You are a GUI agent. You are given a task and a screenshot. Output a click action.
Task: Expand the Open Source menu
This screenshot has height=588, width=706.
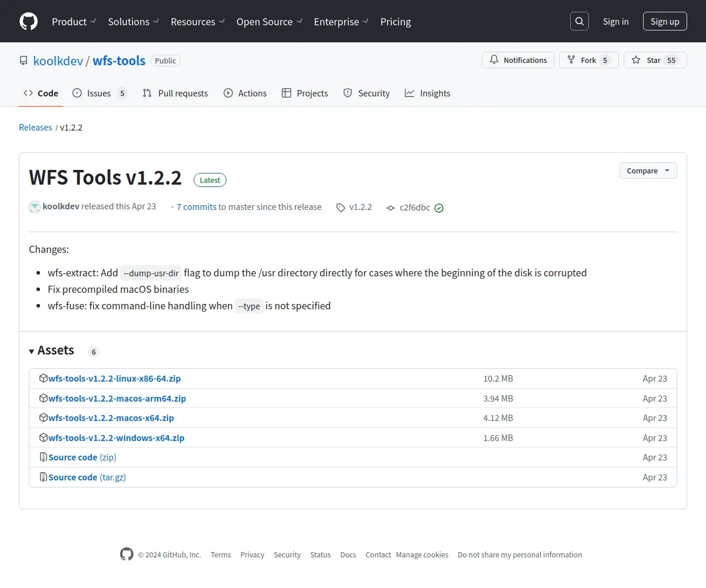point(269,22)
